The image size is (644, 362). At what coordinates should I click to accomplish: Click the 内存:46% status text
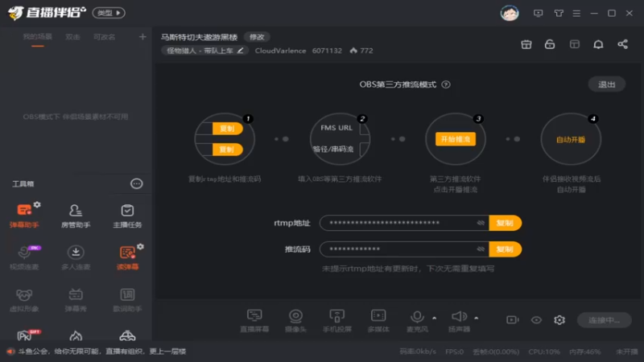coord(585,352)
